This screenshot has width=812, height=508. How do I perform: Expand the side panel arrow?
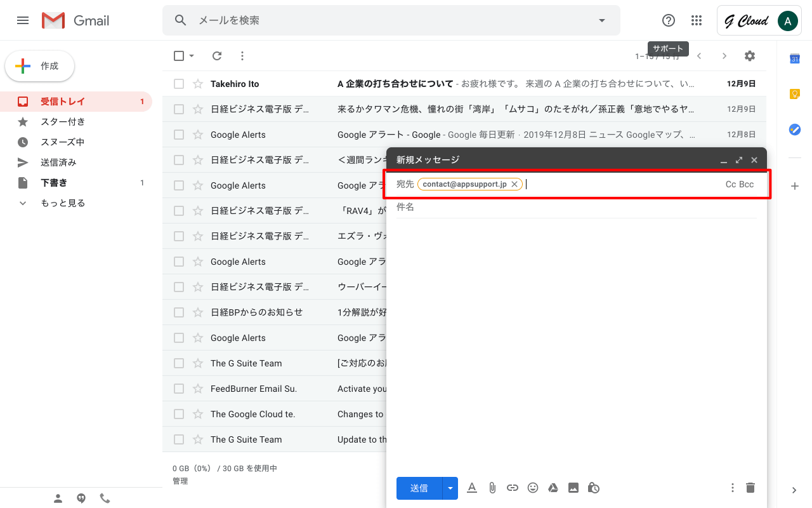click(794, 490)
